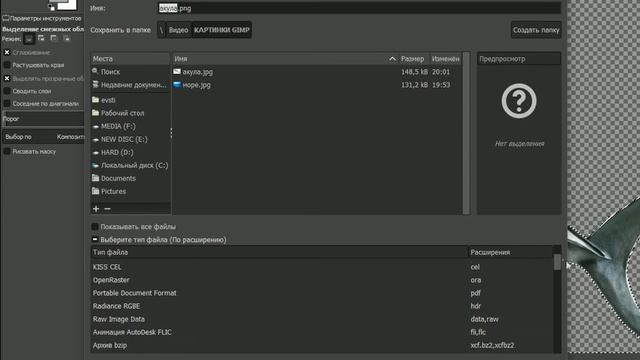This screenshot has height=360, width=640.
Task: Check Показывать все файлы
Action: (x=95, y=227)
